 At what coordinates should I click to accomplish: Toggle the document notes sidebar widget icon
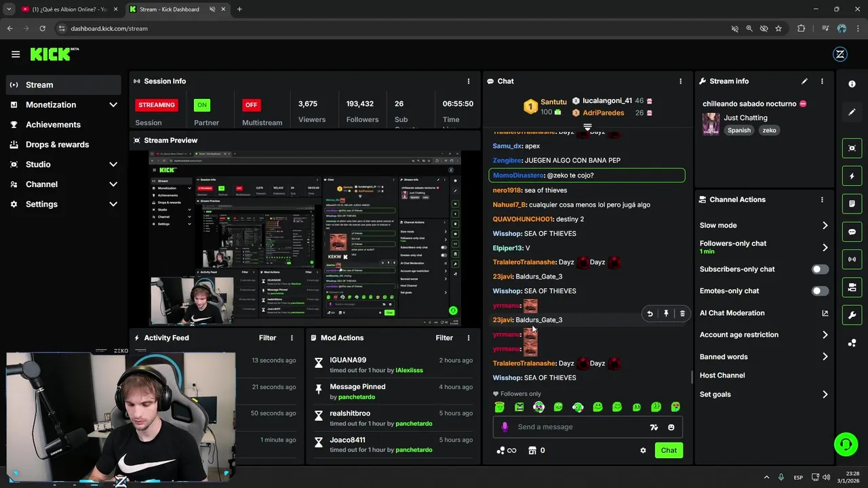pos(852,204)
